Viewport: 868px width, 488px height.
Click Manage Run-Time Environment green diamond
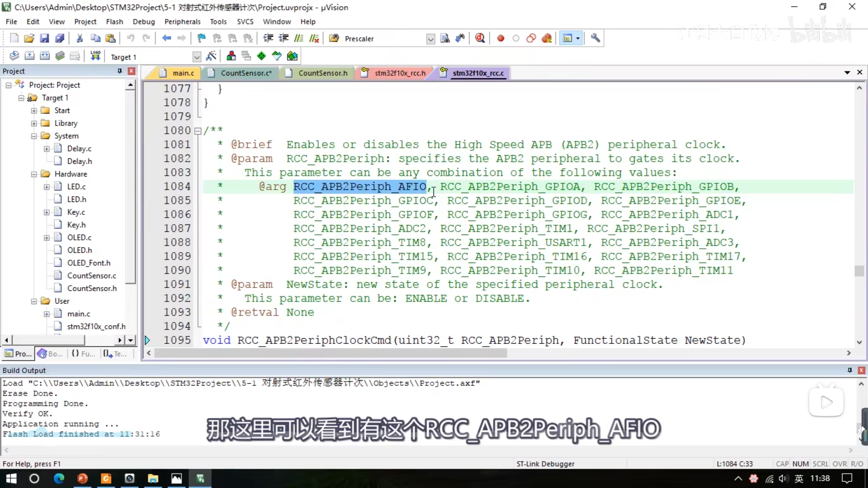pyautogui.click(x=261, y=56)
